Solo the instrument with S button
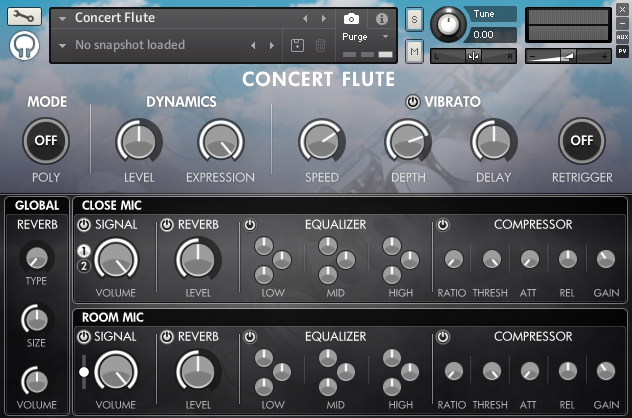 (x=414, y=19)
